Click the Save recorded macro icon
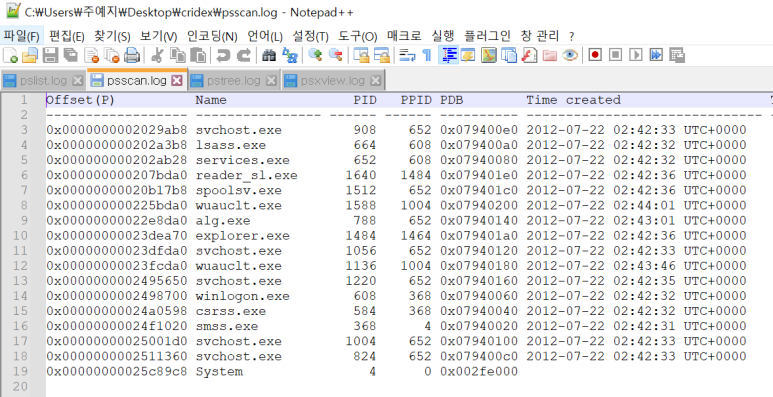This screenshot has width=773, height=397. click(677, 55)
